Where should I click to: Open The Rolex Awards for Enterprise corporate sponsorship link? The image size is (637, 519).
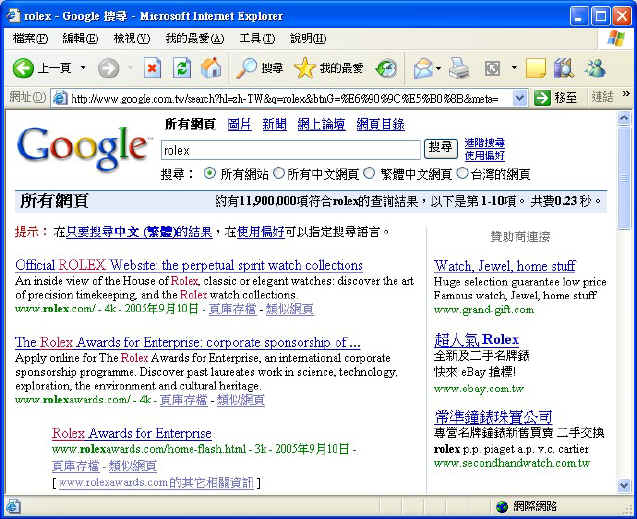click(188, 342)
